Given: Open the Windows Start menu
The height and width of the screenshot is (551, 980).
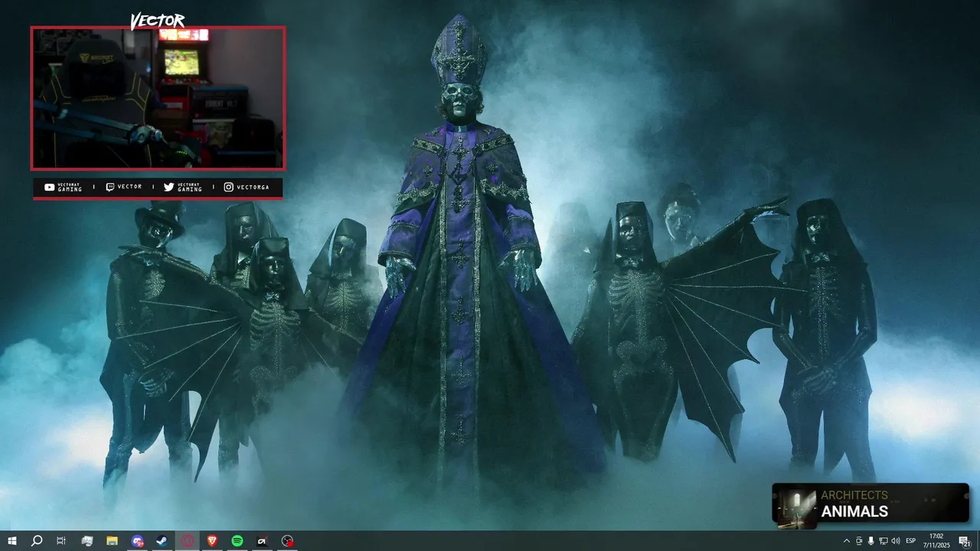Looking at the screenshot, I should (12, 541).
